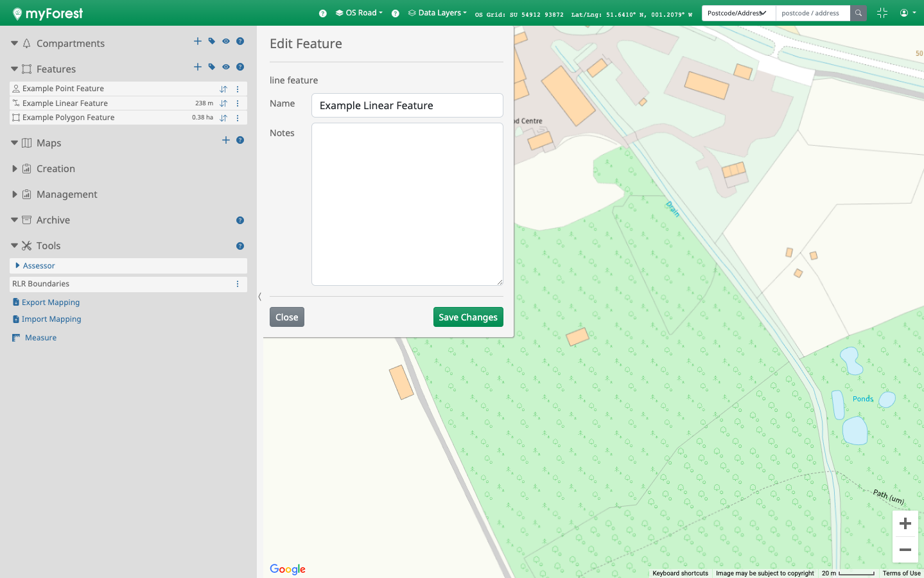Click the add Map plus icon
This screenshot has height=578, width=924.
pyautogui.click(x=226, y=140)
